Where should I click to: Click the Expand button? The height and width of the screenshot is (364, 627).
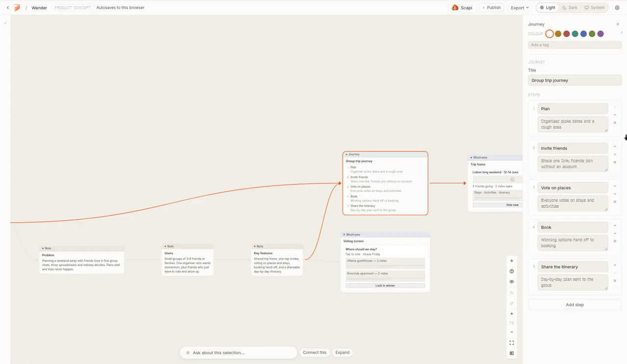pos(342,353)
